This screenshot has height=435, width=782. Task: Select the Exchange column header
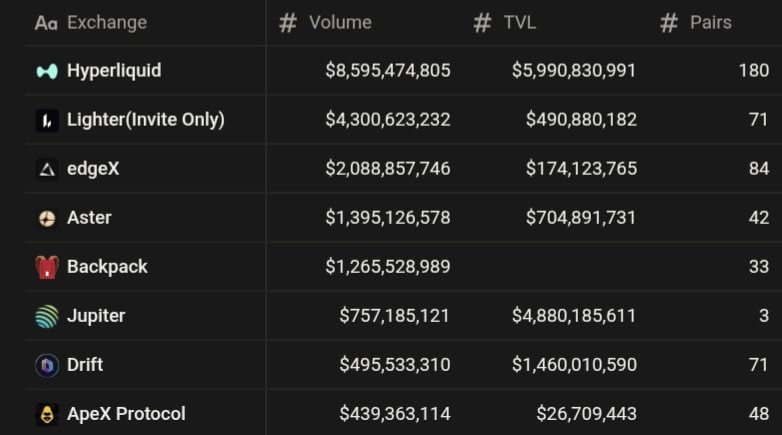[107, 22]
